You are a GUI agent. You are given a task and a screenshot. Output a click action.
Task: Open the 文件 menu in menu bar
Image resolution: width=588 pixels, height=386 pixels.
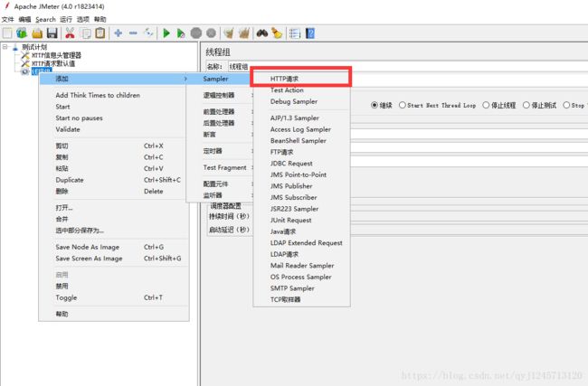coord(7,19)
